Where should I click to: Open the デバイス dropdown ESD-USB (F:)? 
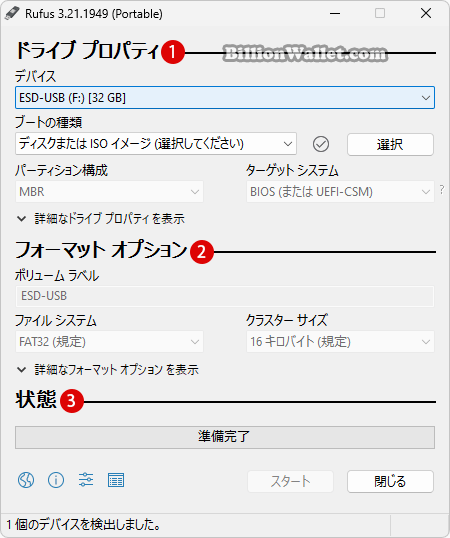tap(225, 98)
